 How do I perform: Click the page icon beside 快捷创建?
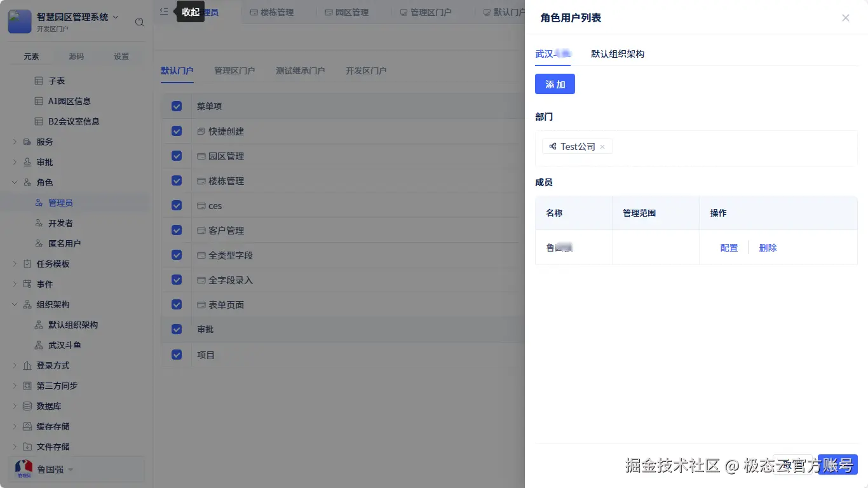201,132
